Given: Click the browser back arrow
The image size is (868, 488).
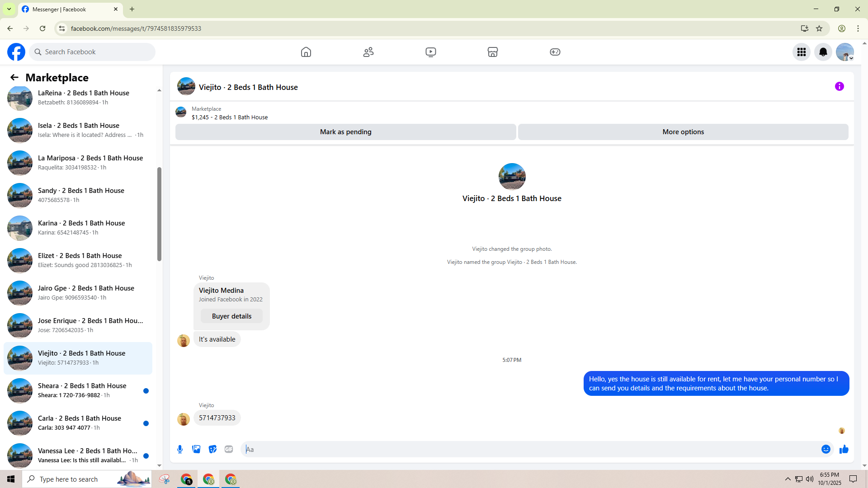Looking at the screenshot, I should (10, 28).
